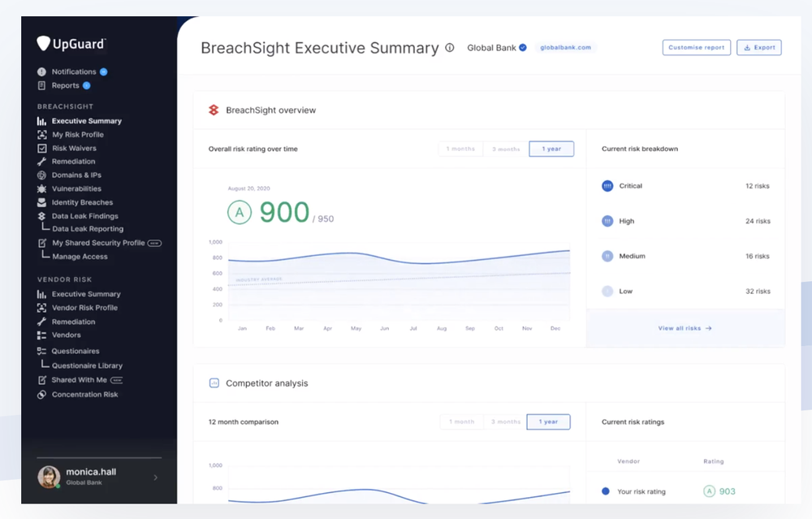Click the UpGuard shield logo

[44, 44]
